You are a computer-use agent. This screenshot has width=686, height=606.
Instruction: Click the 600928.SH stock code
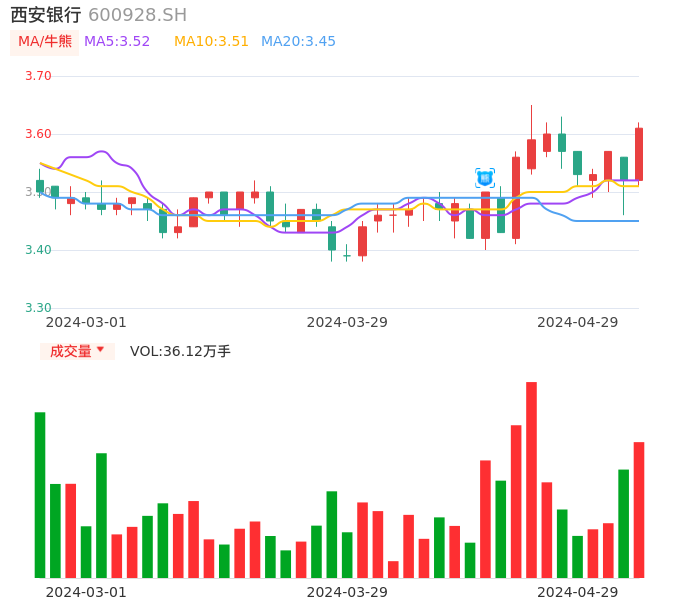137,15
